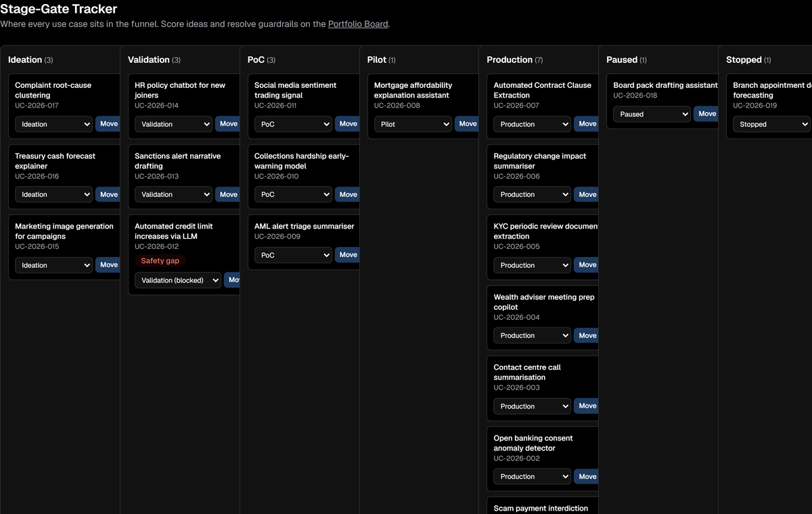Click the 'Production' column header

point(510,60)
